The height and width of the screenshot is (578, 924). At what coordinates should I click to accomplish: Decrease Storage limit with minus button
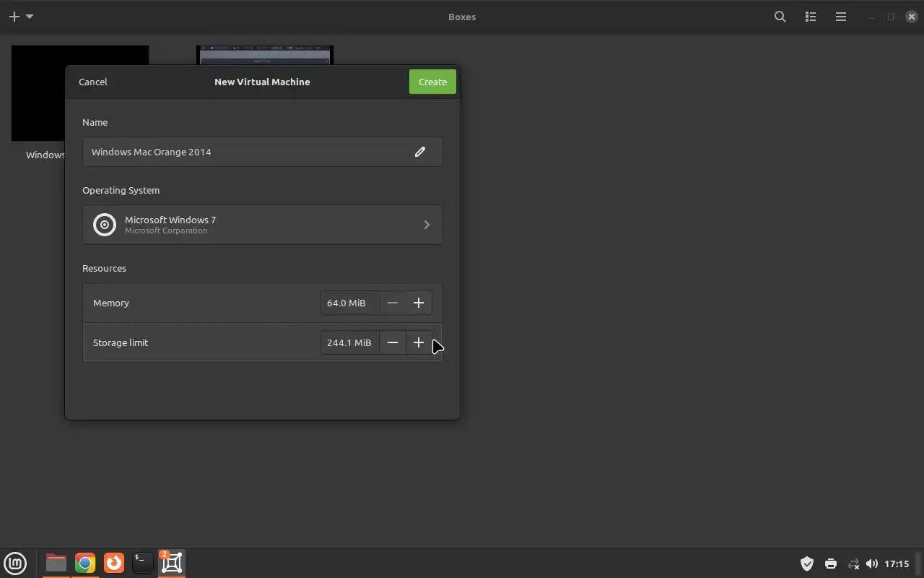[393, 342]
